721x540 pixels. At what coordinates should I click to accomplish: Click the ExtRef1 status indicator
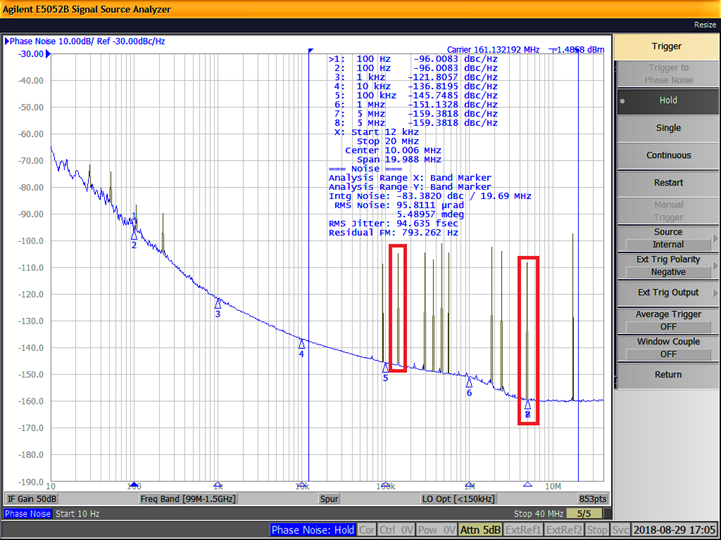(x=524, y=529)
